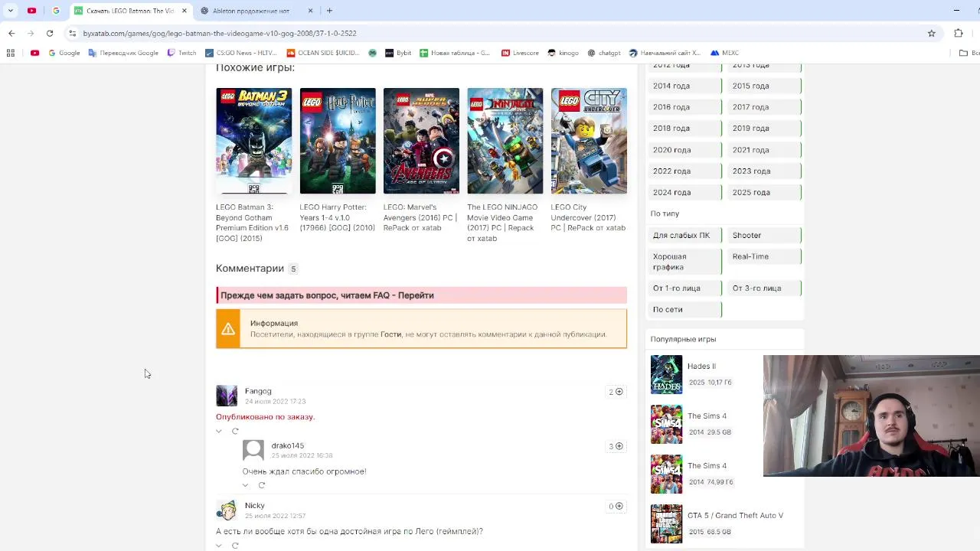Click reply arrow under drako145 comment
The image size is (980, 551).
click(262, 485)
